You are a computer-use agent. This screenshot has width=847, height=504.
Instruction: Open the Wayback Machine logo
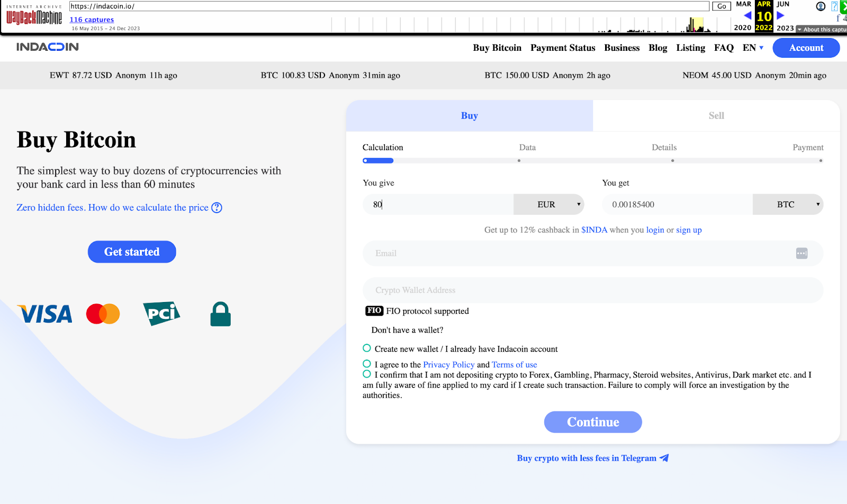tap(34, 16)
